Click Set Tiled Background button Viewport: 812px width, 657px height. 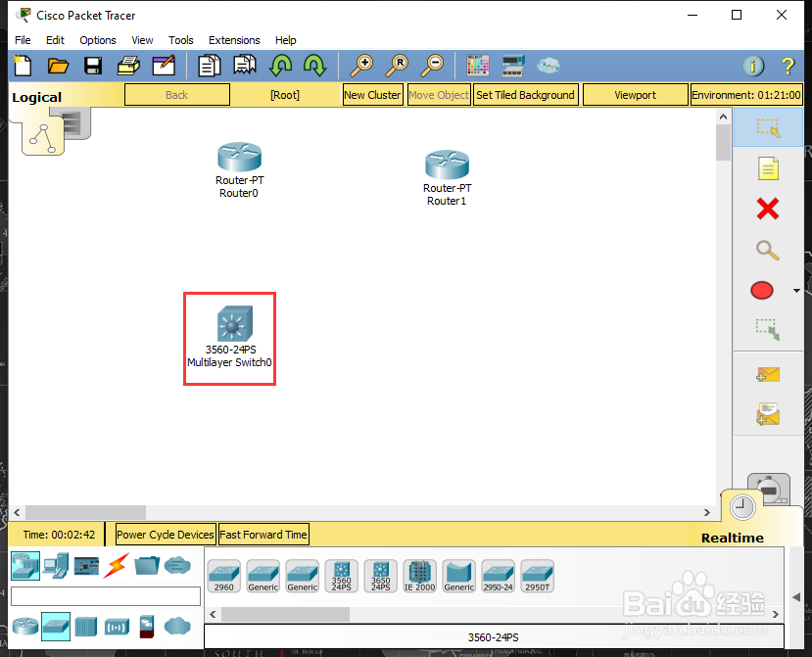coord(525,95)
